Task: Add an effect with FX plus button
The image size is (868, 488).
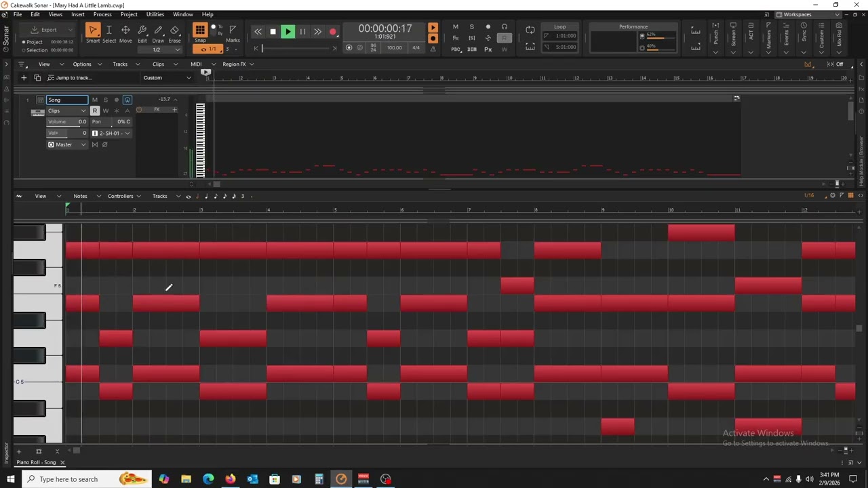Action: pos(174,110)
